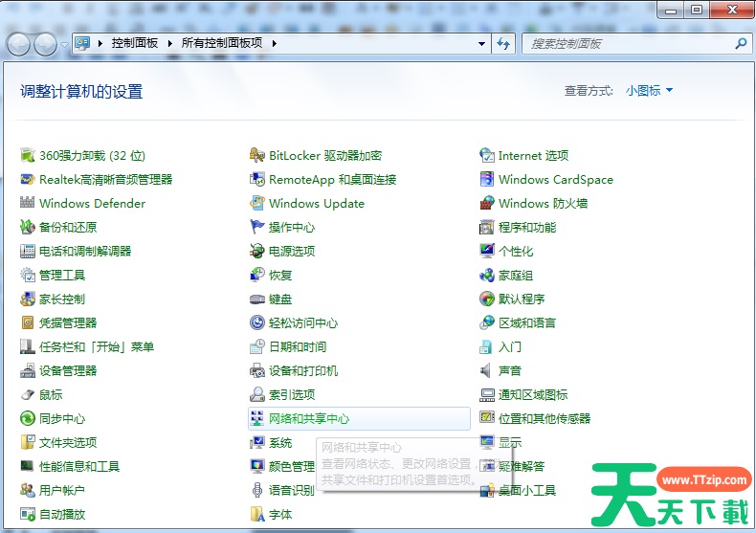Open the Windows 防火墙 icon
The height and width of the screenshot is (533, 756).
click(x=487, y=204)
